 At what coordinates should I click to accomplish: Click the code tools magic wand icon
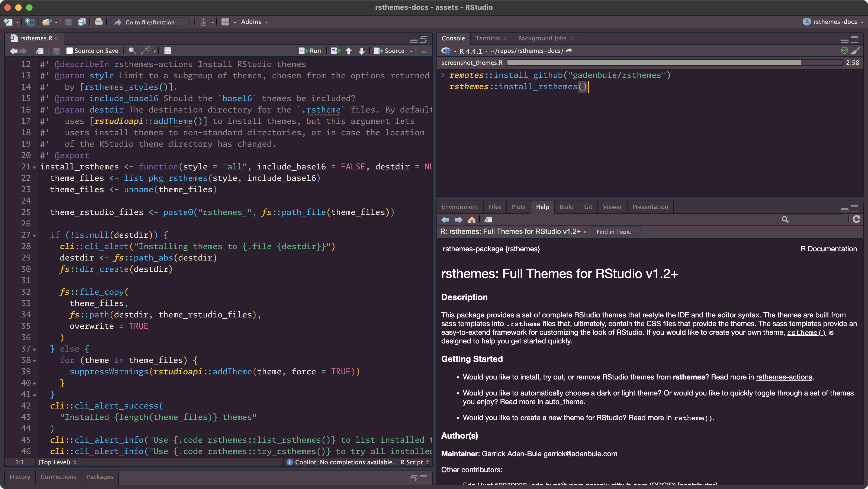(x=146, y=50)
